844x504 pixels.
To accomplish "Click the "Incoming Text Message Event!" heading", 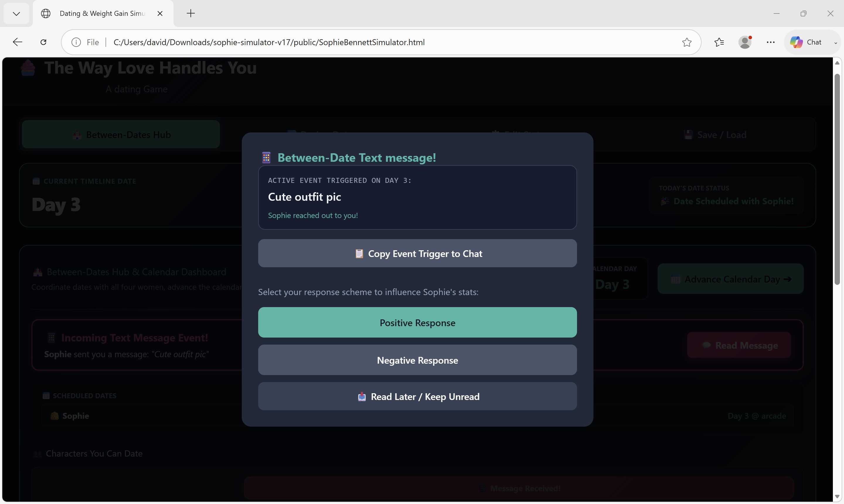I will [x=135, y=338].
